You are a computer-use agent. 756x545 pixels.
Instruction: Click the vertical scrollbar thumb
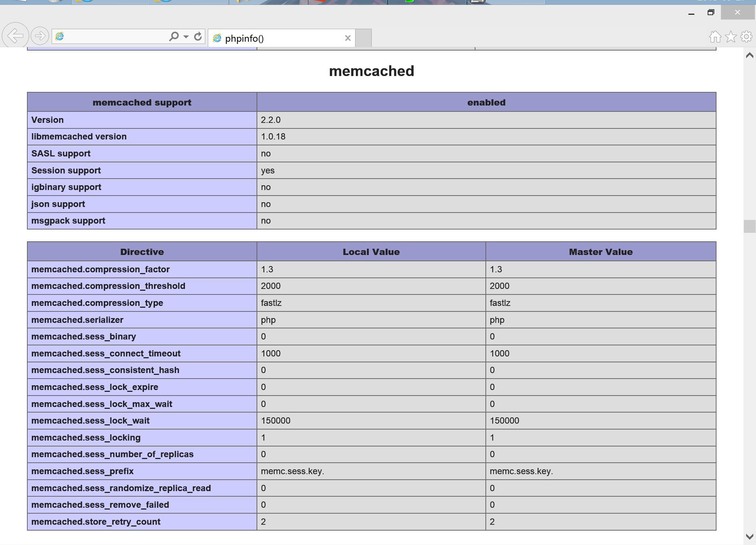tap(749, 226)
